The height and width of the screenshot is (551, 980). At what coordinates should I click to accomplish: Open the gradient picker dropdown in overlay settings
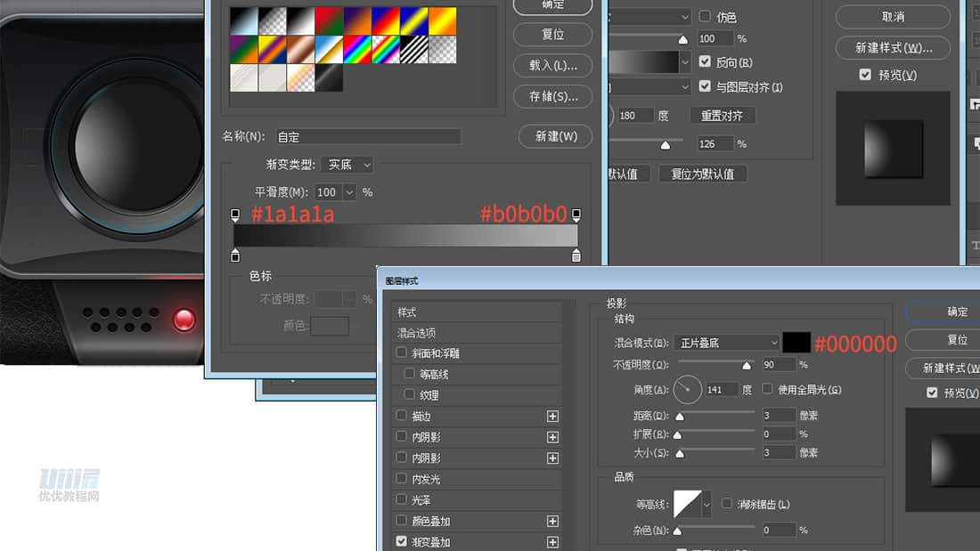point(685,61)
